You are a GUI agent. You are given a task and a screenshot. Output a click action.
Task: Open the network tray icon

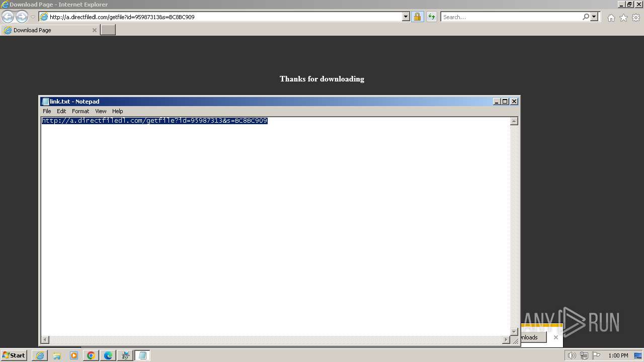coord(584,355)
